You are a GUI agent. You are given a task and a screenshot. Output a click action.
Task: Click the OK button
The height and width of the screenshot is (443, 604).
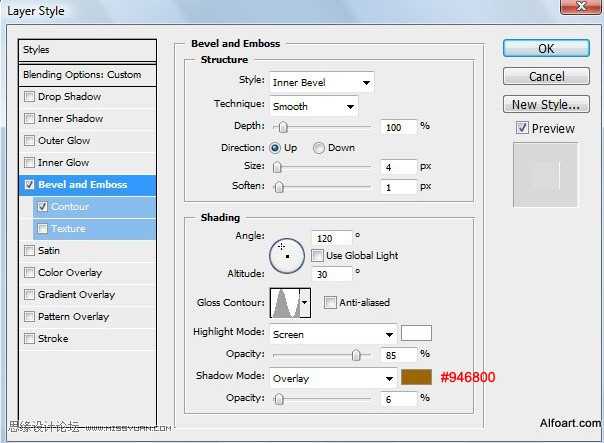(545, 48)
